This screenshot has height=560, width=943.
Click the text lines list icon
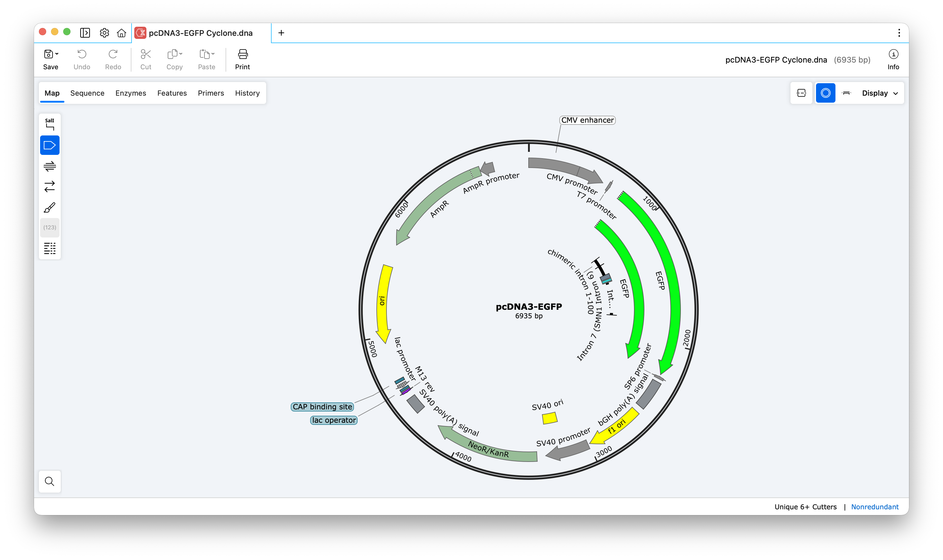pyautogui.click(x=50, y=248)
